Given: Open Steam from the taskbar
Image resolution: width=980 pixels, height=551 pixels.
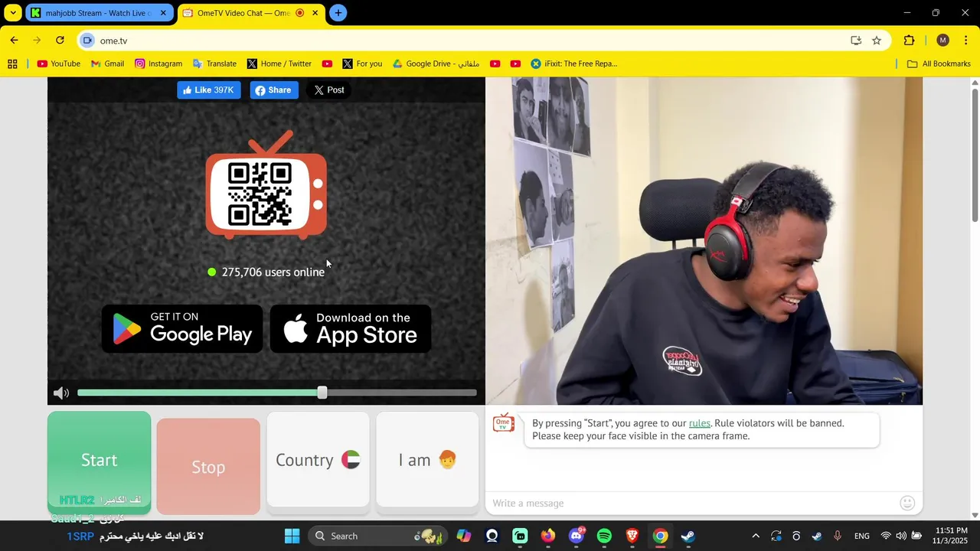Looking at the screenshot, I should (688, 536).
